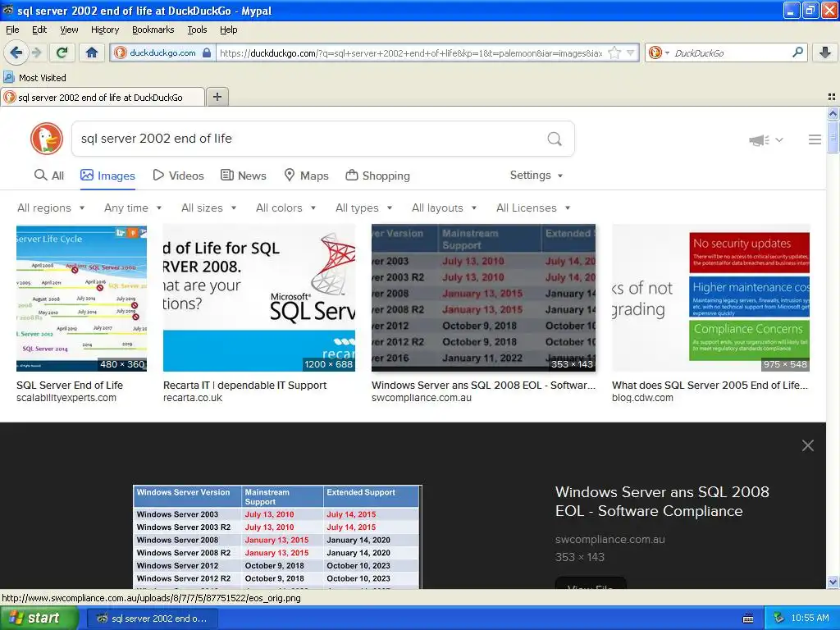Image resolution: width=840 pixels, height=630 pixels.
Task: Click the enlarged Windows Server Version table image
Action: pyautogui.click(x=277, y=536)
